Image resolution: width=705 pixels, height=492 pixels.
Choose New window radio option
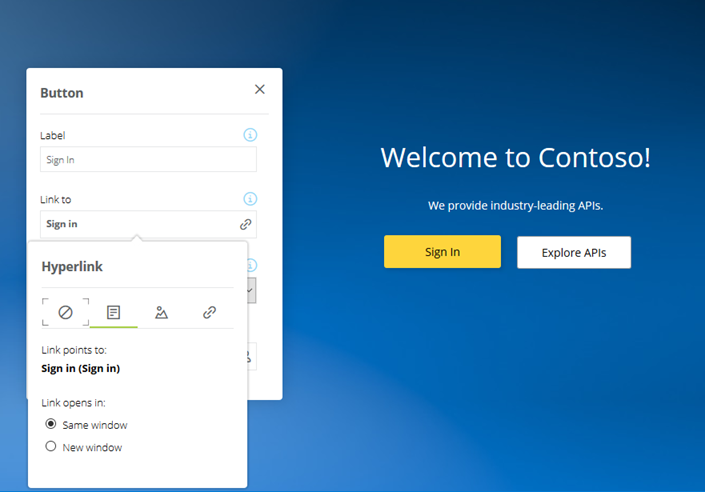(x=51, y=446)
